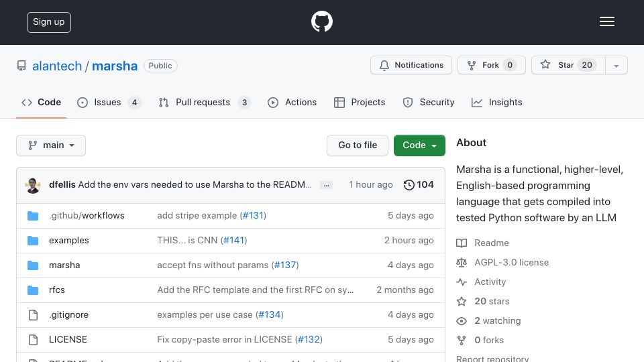Image resolution: width=644 pixels, height=362 pixels.
Task: Open the LICENSE file
Action: [68, 339]
